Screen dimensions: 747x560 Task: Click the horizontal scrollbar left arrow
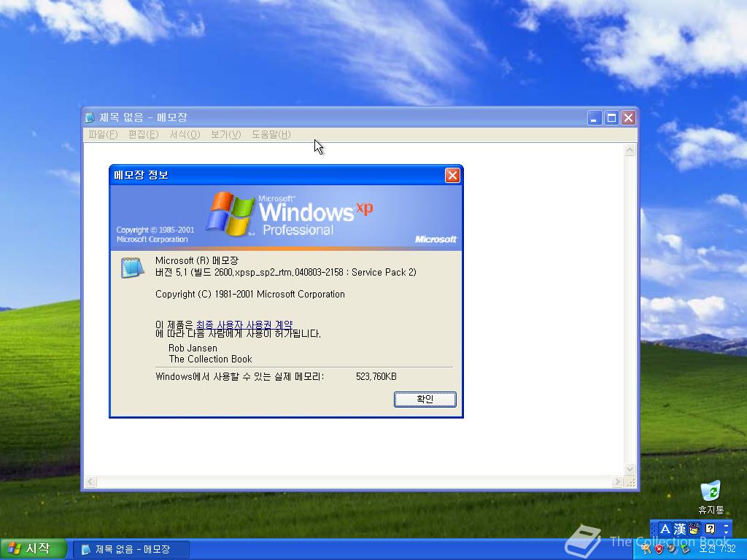[90, 482]
